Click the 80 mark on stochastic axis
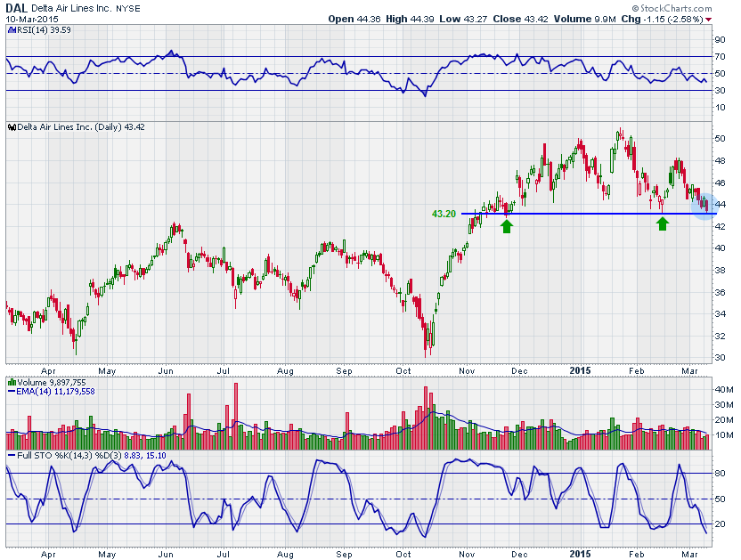741x560 pixels. (720, 473)
